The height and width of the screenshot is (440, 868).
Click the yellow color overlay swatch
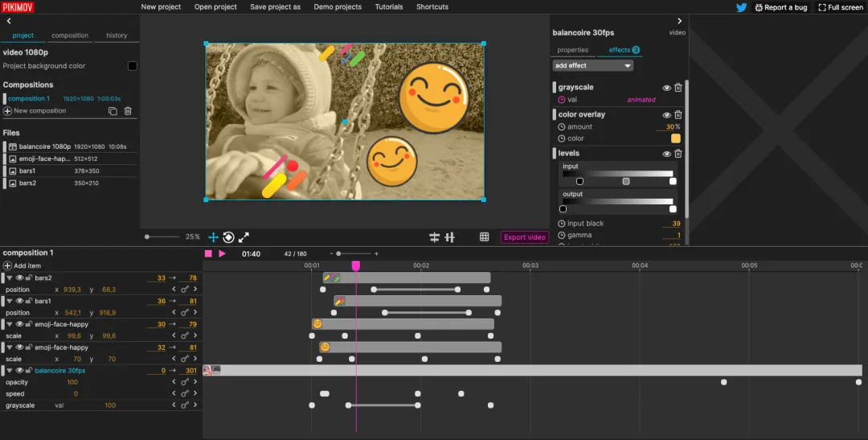coord(676,138)
